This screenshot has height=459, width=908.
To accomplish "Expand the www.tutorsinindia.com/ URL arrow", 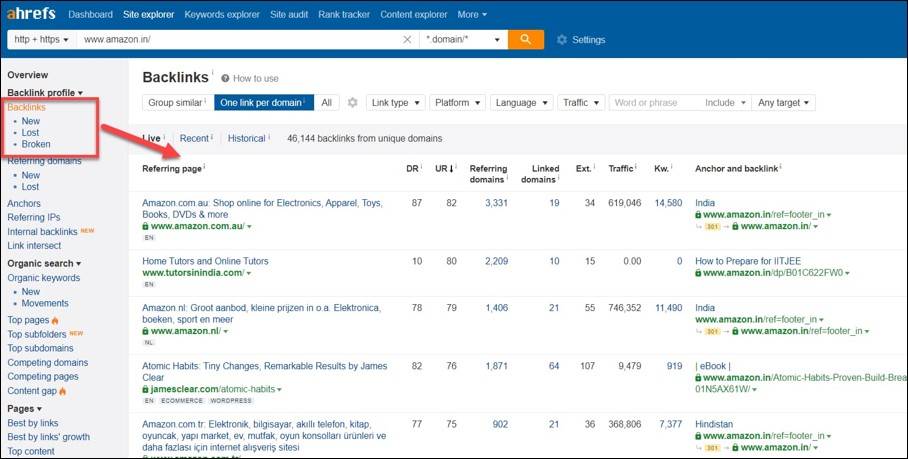I will pyautogui.click(x=249, y=273).
